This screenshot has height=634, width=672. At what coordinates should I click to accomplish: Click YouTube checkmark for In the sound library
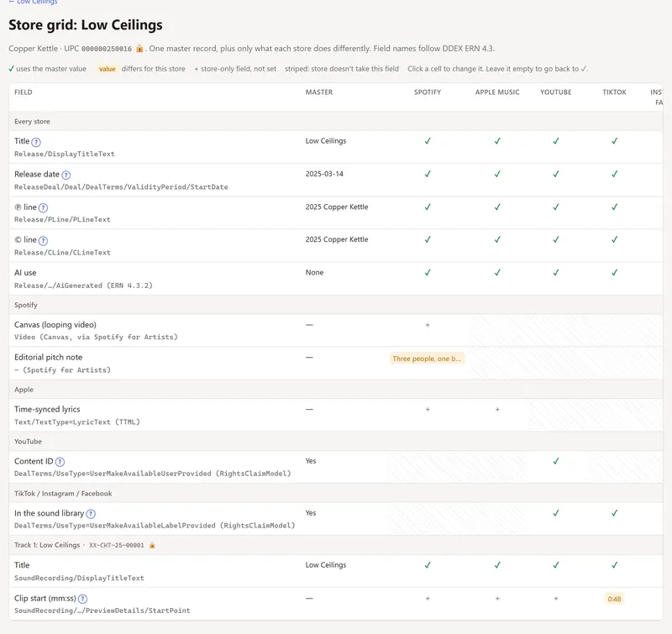coord(556,513)
